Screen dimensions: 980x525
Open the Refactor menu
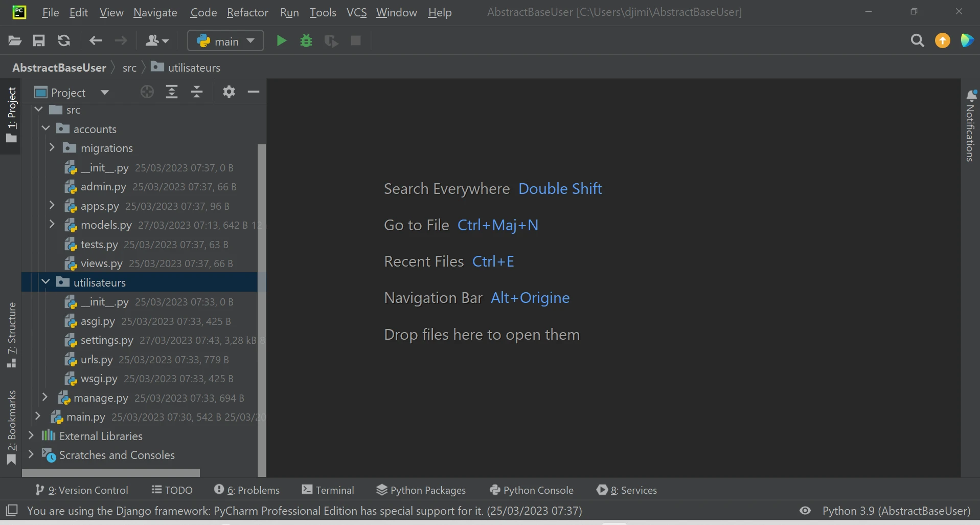[x=247, y=12]
